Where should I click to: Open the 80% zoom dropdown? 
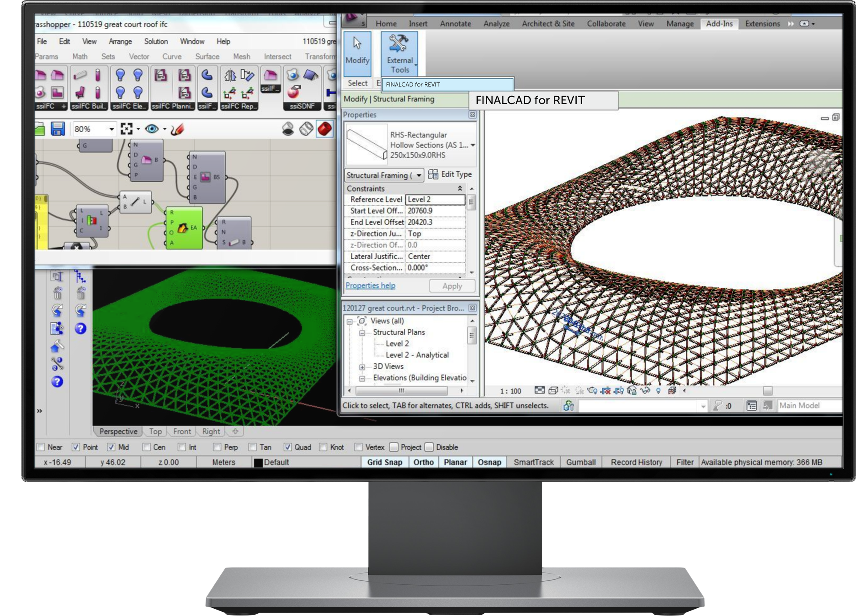click(x=112, y=129)
